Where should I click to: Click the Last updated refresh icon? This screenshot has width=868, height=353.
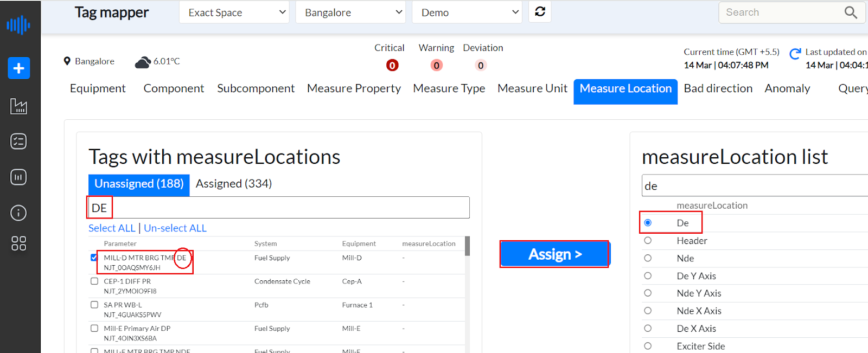795,54
